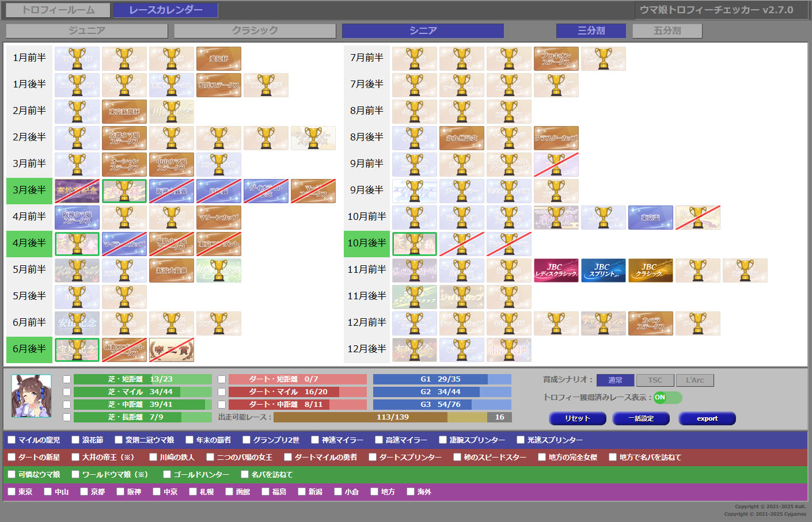
Task: Select the 京都ウマ娘ステークス race tile
Action: tap(124, 138)
